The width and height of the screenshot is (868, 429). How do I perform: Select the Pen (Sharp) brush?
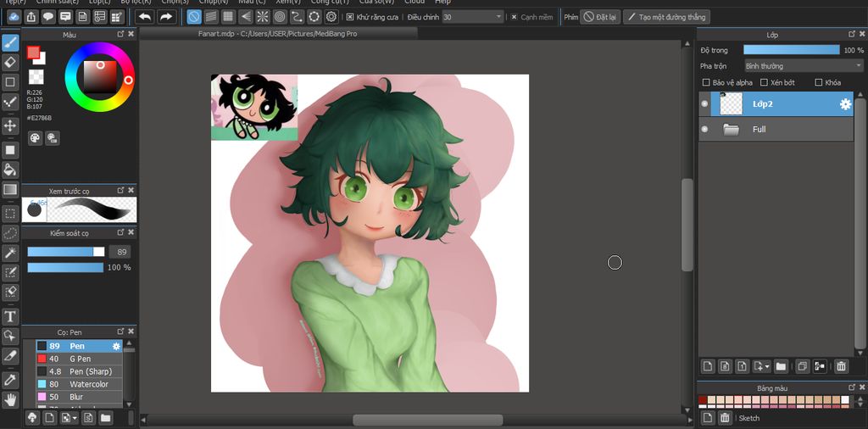(79, 371)
